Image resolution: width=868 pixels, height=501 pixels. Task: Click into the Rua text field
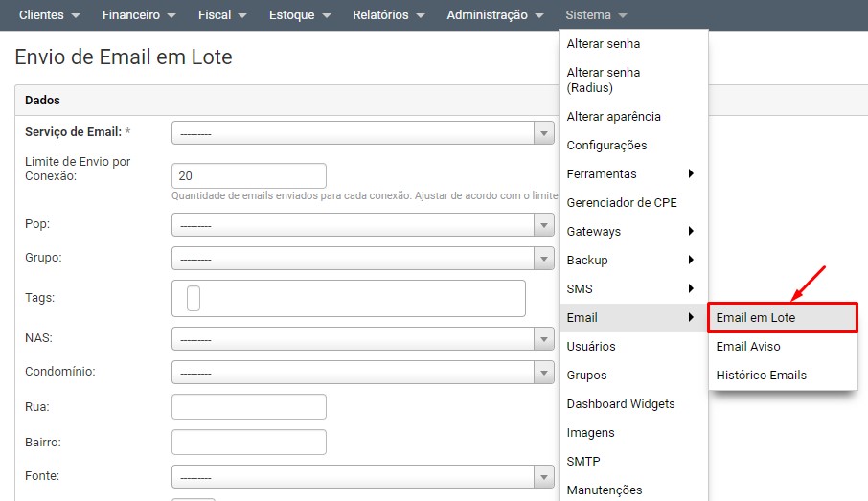point(249,407)
